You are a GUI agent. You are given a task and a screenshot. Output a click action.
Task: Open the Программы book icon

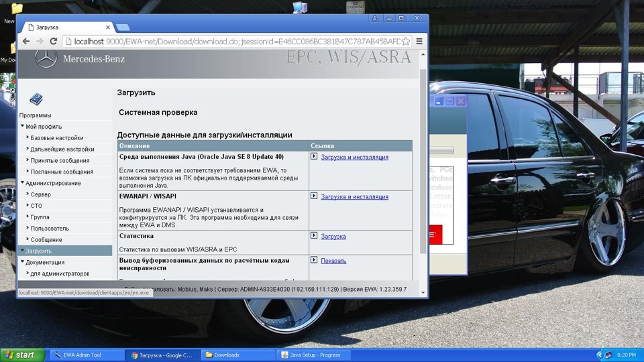click(36, 99)
